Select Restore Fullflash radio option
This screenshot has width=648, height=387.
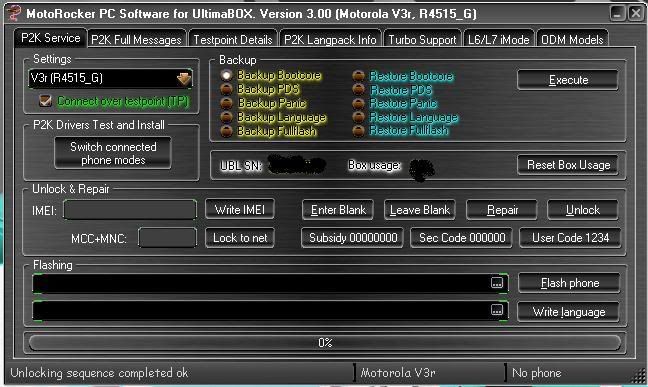point(358,130)
